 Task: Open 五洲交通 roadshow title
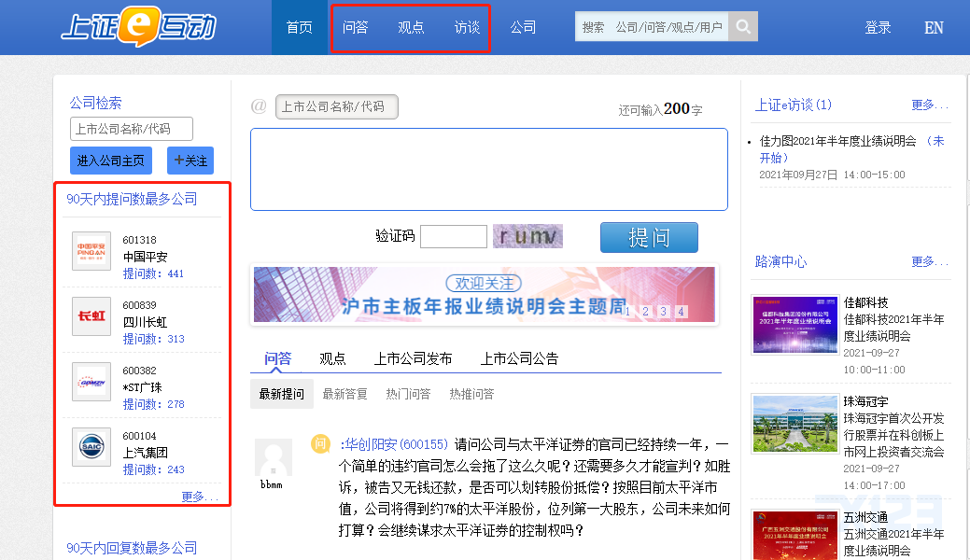(x=866, y=517)
